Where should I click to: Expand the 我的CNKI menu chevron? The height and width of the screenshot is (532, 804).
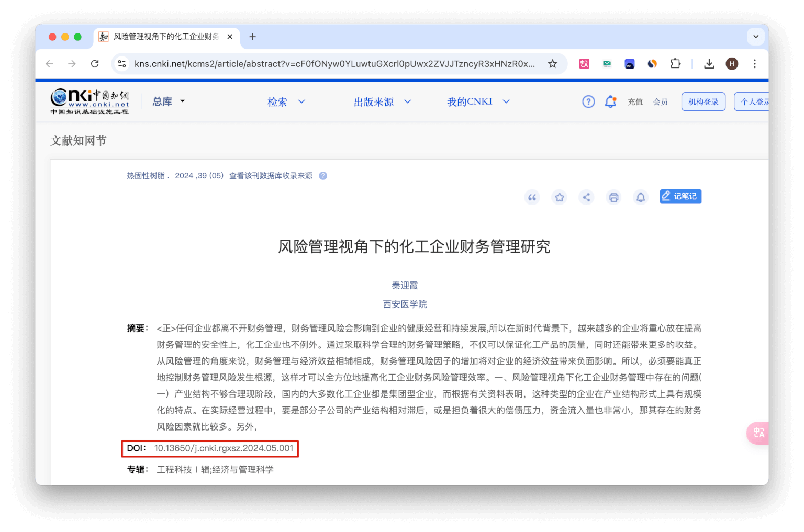(506, 101)
